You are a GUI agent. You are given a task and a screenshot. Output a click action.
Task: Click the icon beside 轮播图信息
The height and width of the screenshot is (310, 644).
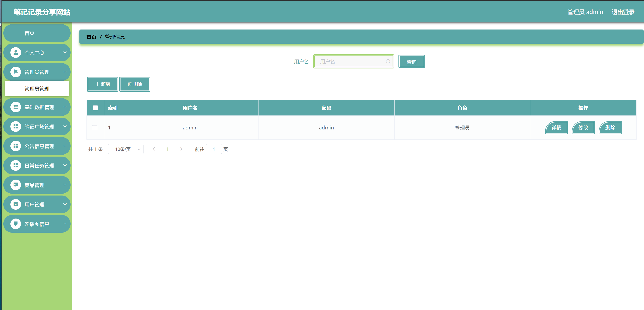click(16, 224)
